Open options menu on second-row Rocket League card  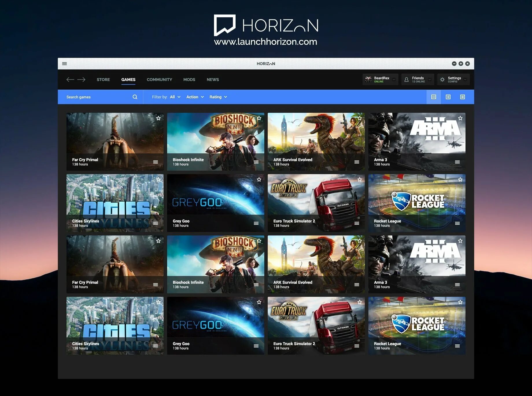point(457,223)
